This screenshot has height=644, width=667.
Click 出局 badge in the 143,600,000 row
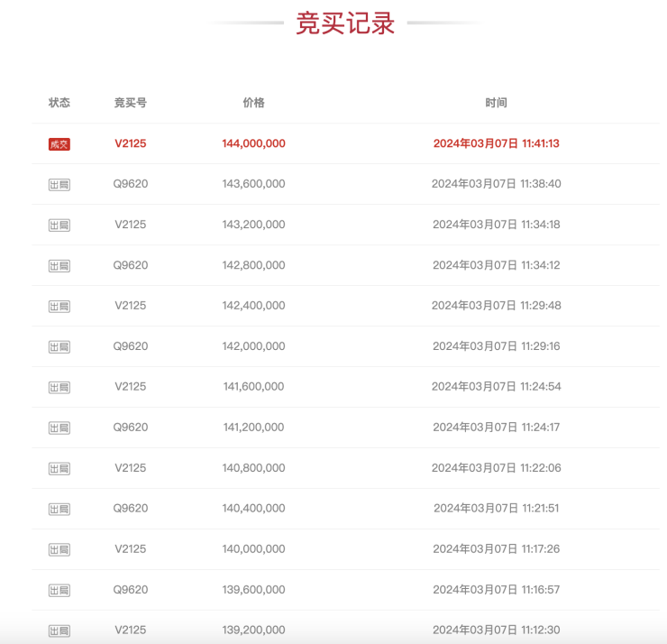pyautogui.click(x=59, y=185)
